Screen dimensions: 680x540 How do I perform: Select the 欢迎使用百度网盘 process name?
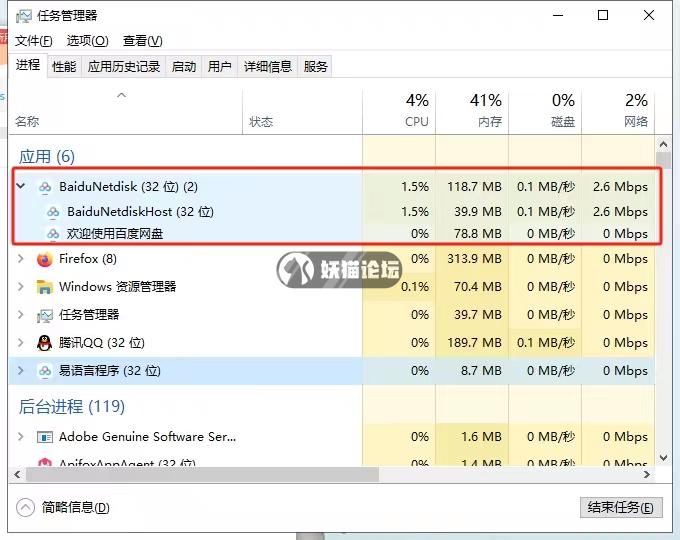click(115, 234)
